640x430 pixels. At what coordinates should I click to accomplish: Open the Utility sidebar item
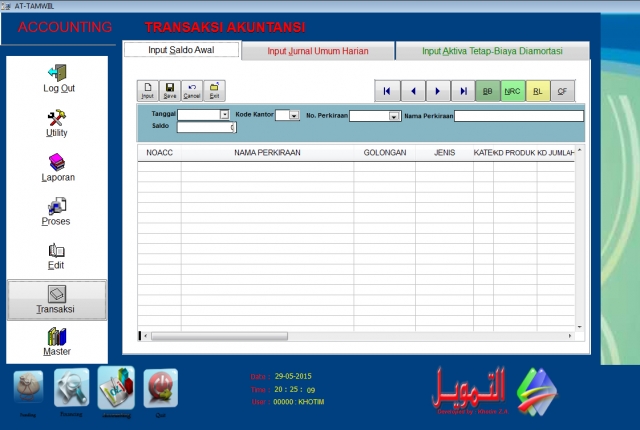(x=57, y=123)
